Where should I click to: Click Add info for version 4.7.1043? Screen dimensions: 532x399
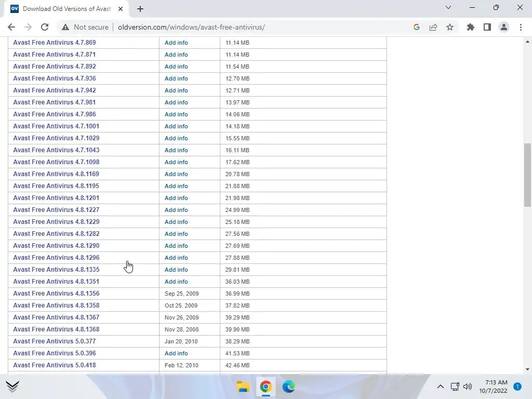coord(176,150)
